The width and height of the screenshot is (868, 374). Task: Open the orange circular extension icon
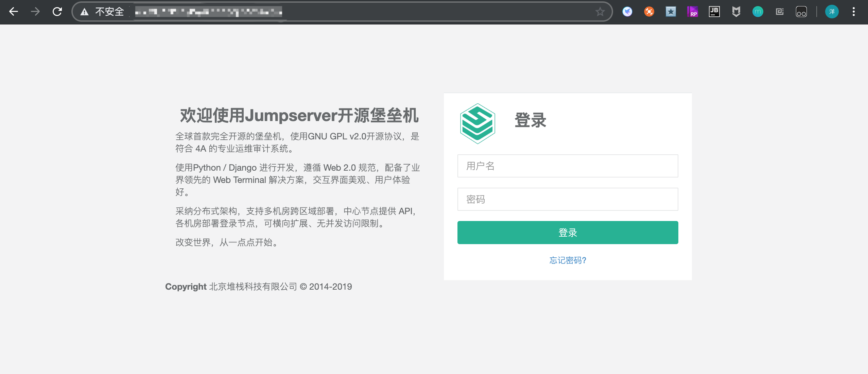coord(649,12)
